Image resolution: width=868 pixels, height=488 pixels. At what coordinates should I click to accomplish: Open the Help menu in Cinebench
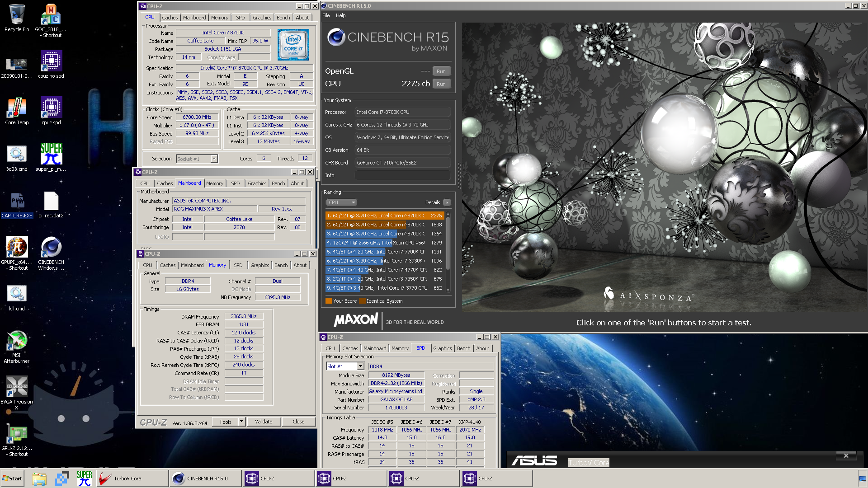pos(340,15)
